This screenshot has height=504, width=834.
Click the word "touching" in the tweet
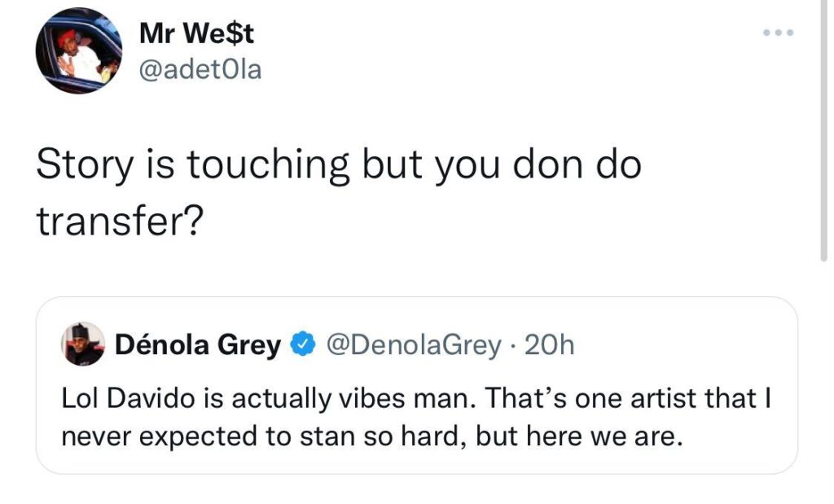[268, 167]
